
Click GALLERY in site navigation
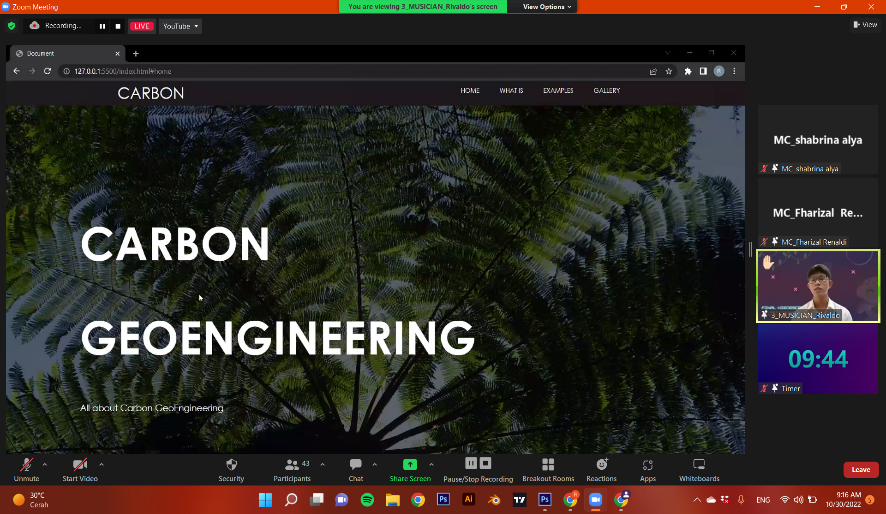coord(606,90)
